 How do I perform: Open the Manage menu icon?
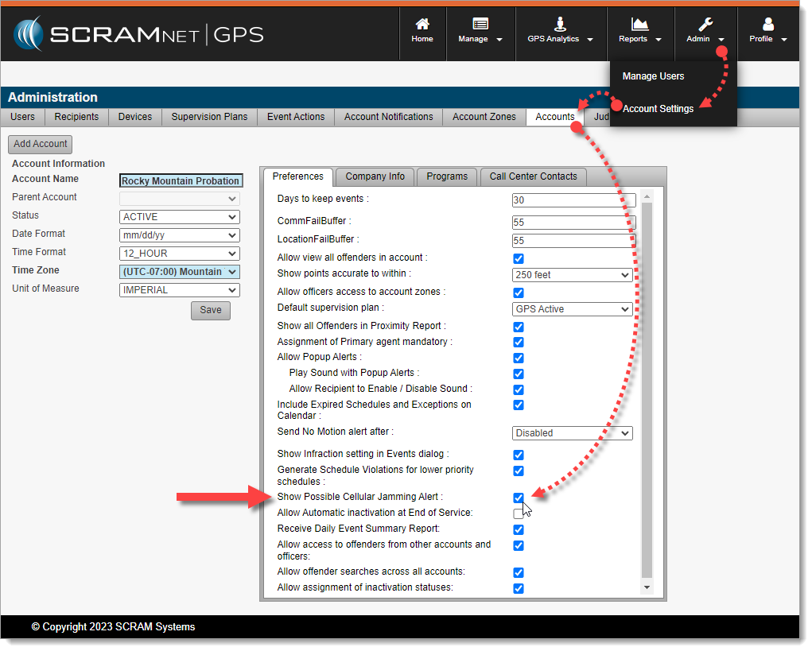click(x=480, y=24)
